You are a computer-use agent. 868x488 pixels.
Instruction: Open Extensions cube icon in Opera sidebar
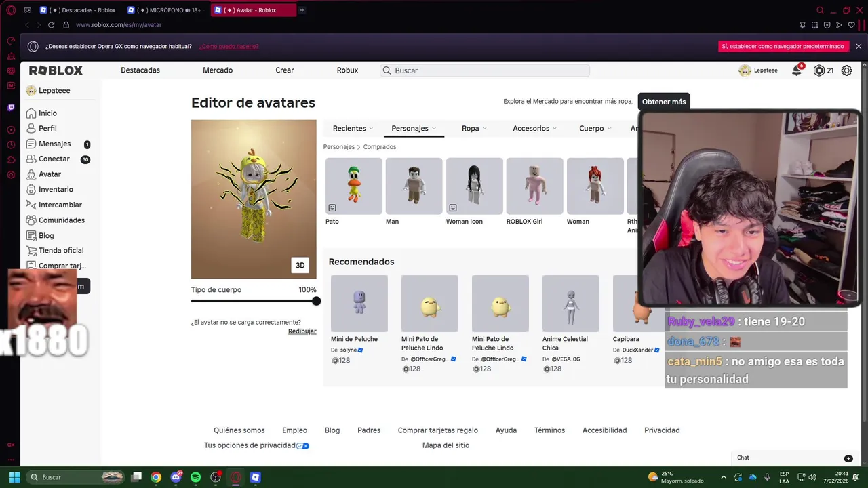tap(11, 160)
